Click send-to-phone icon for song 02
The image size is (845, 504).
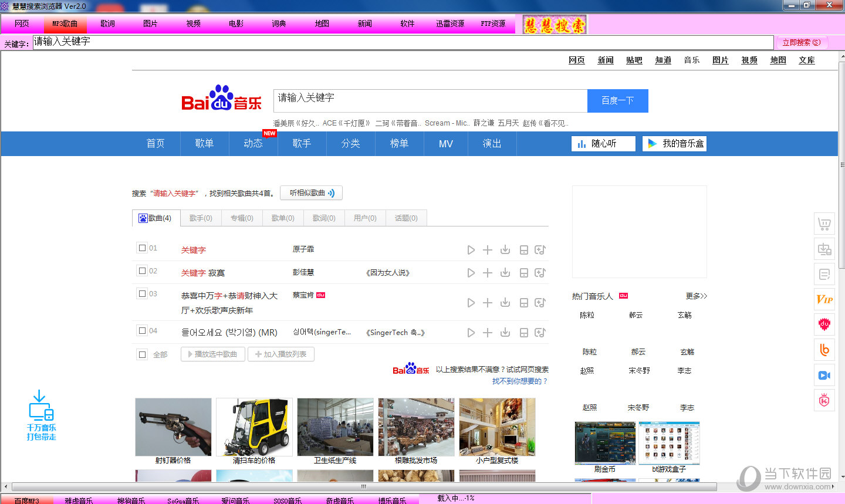523,273
